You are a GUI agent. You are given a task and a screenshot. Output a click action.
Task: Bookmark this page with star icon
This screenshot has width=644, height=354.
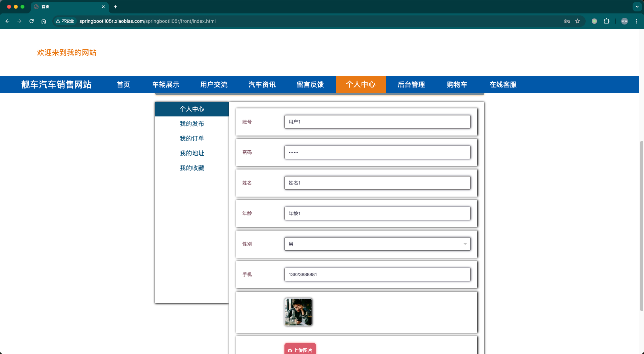point(578,21)
